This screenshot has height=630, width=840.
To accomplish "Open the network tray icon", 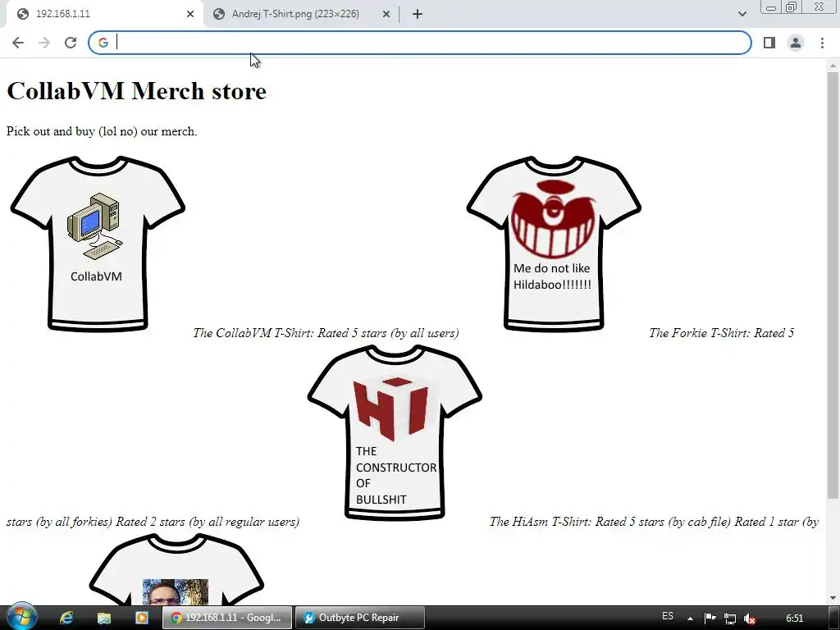I will click(x=729, y=619).
